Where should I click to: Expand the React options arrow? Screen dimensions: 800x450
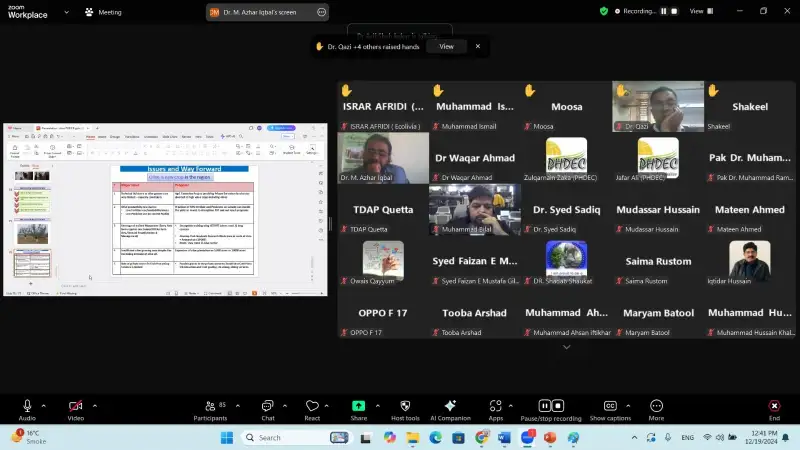pyautogui.click(x=327, y=406)
